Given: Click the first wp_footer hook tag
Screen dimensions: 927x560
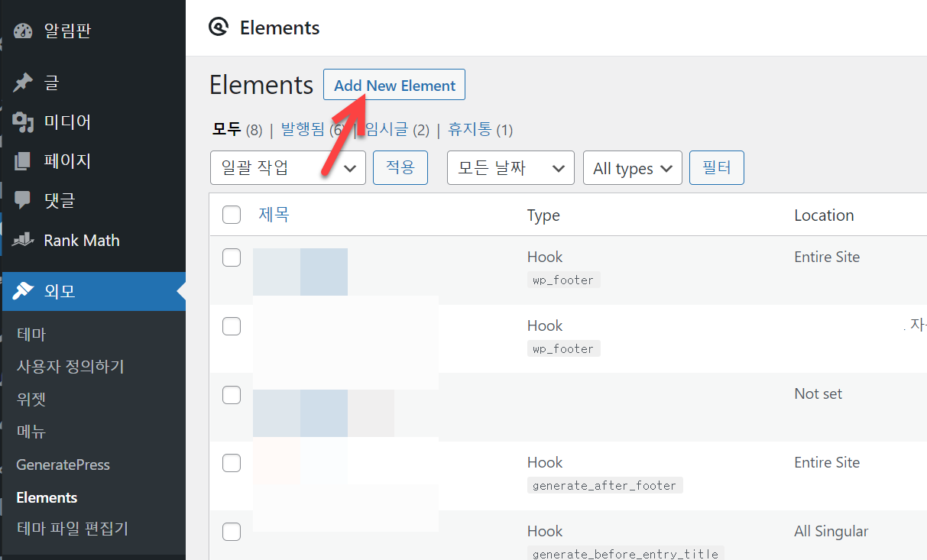Looking at the screenshot, I should pos(563,280).
